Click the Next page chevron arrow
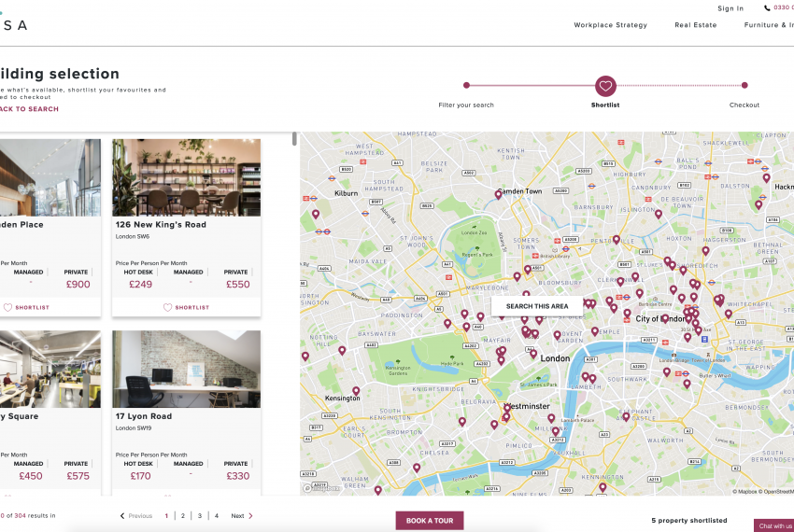Screen dimensions: 794x532 click(250, 516)
